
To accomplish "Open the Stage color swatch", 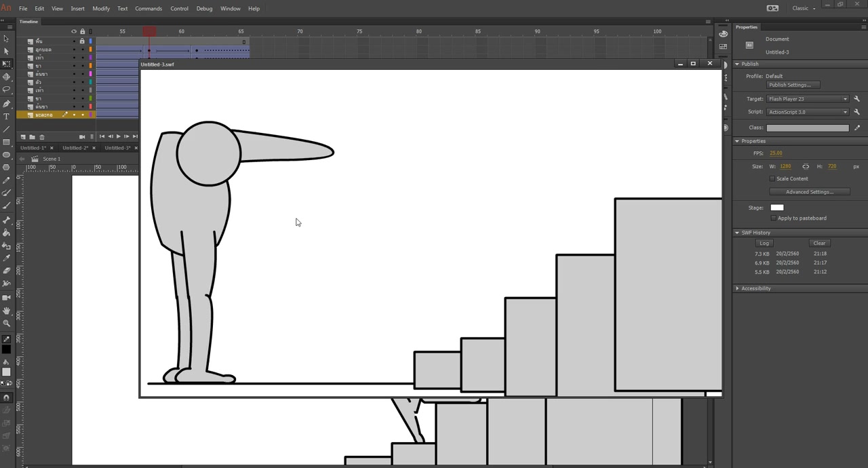I will coord(777,208).
